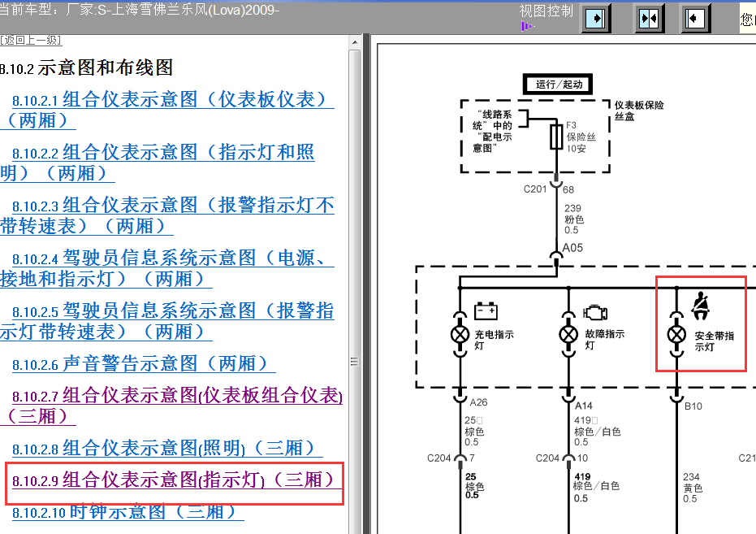Screen dimensions: 756x534
Task: Click the A14 connector pin label
Action: pyautogui.click(x=583, y=406)
